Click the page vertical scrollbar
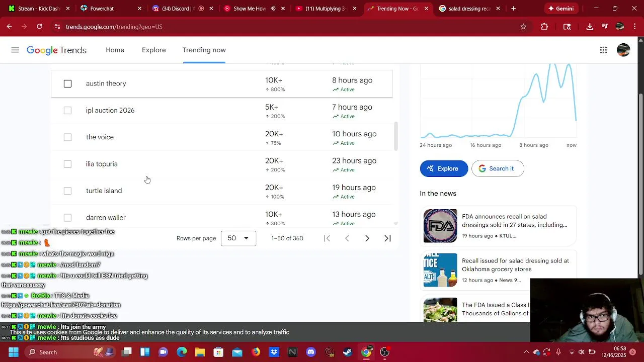 click(x=640, y=184)
